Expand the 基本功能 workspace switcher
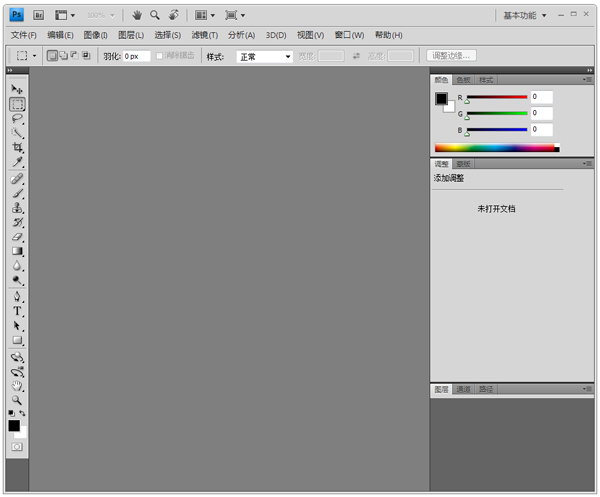 [525, 15]
